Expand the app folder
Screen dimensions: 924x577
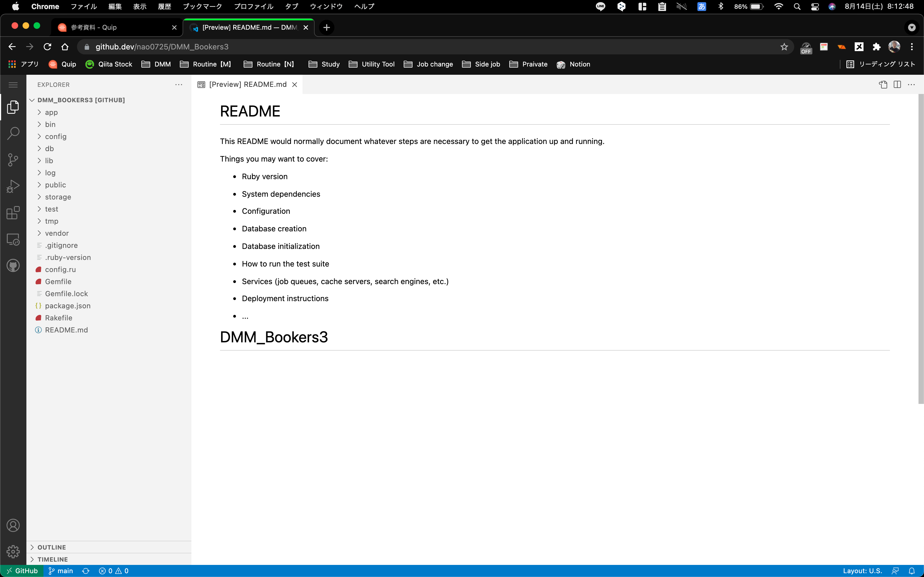pos(51,112)
